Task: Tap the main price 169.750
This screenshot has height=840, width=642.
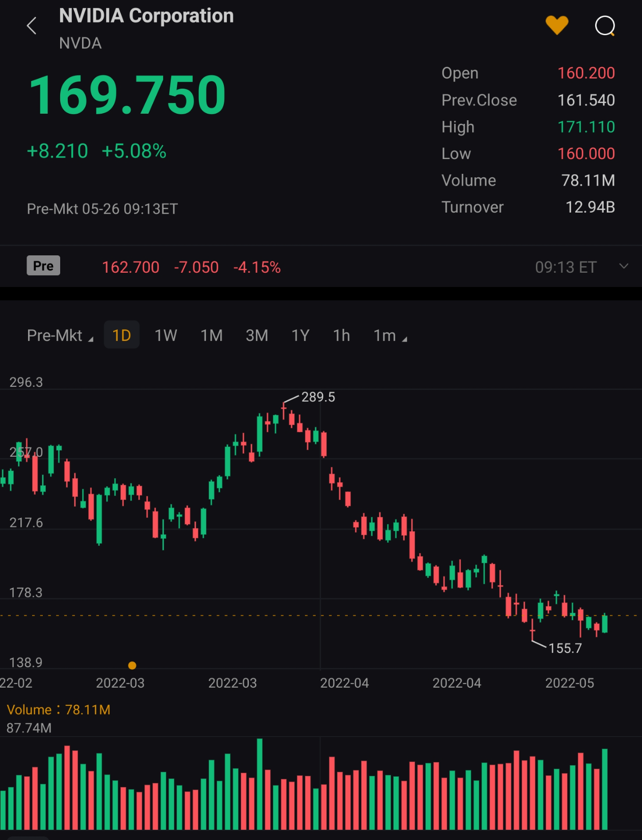Action: coord(127,95)
